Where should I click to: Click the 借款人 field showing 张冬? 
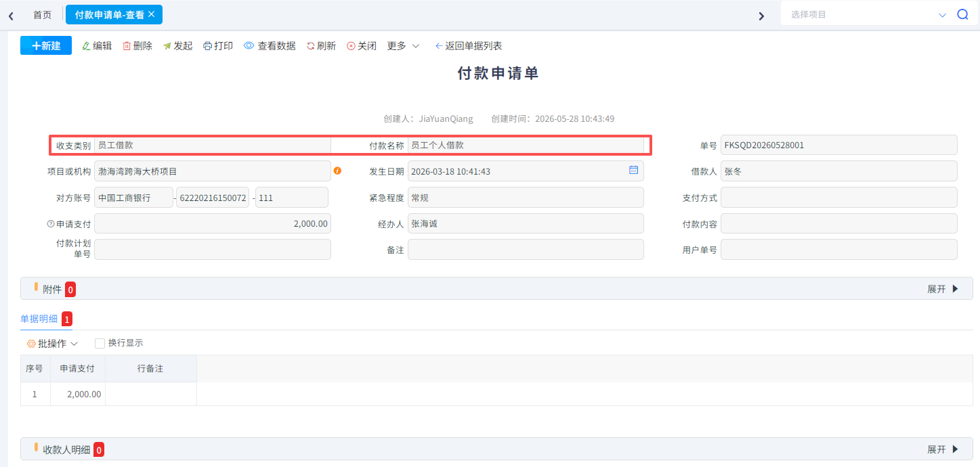tap(839, 171)
